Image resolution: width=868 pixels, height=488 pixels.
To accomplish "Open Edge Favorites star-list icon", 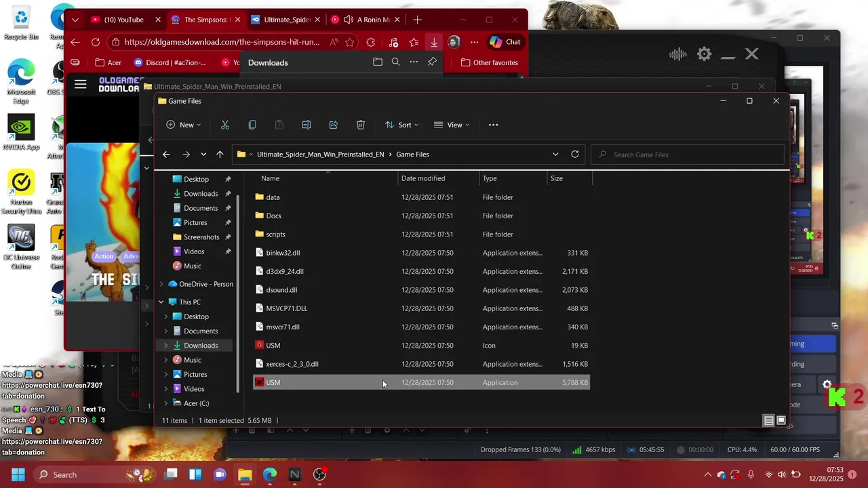I will (414, 42).
